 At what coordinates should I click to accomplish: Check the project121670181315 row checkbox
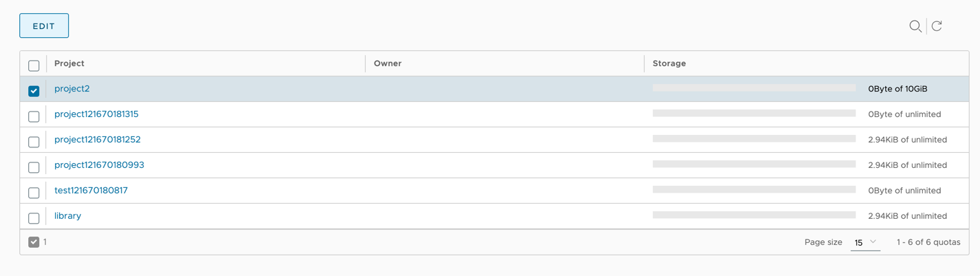[34, 116]
